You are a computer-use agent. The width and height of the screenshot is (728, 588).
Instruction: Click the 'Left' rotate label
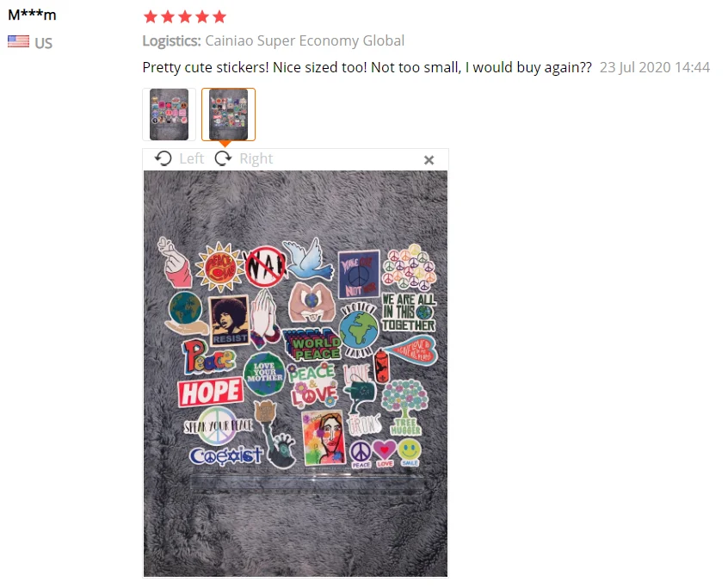point(192,159)
